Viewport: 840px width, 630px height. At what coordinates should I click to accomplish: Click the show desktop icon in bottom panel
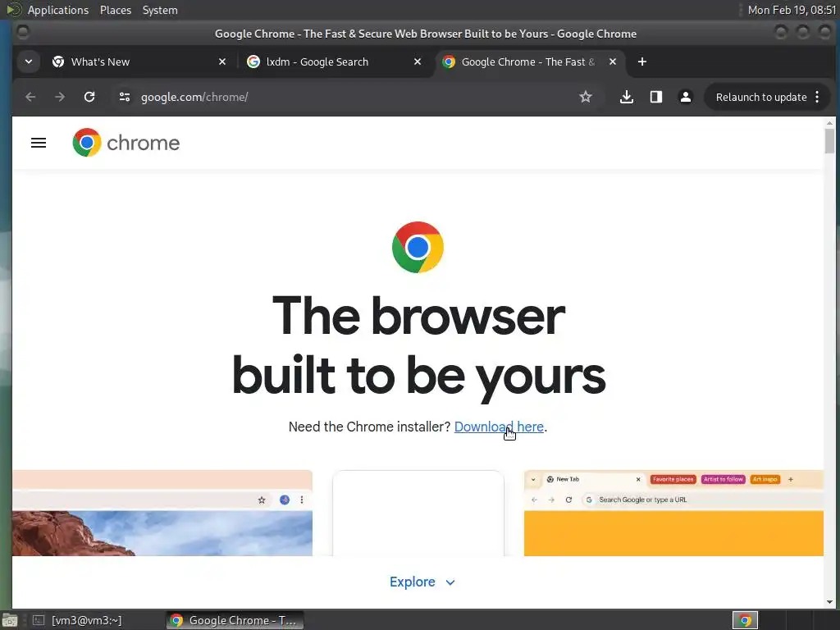pyautogui.click(x=10, y=620)
